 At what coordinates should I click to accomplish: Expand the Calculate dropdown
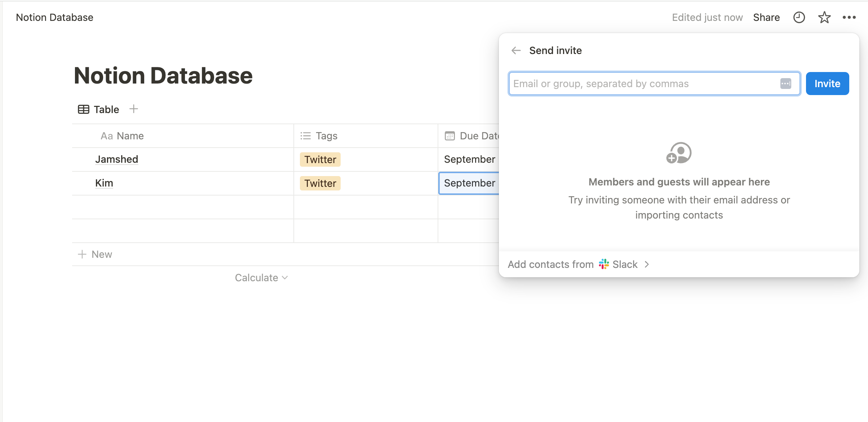tap(261, 278)
